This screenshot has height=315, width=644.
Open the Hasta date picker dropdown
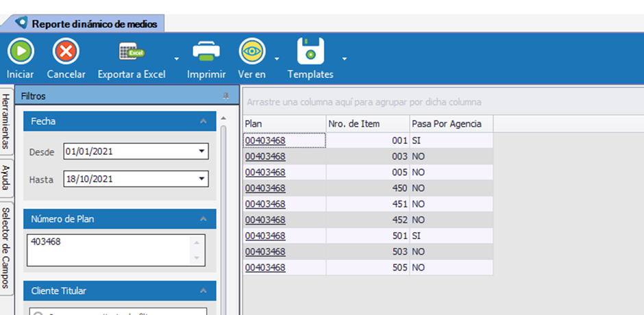click(201, 179)
